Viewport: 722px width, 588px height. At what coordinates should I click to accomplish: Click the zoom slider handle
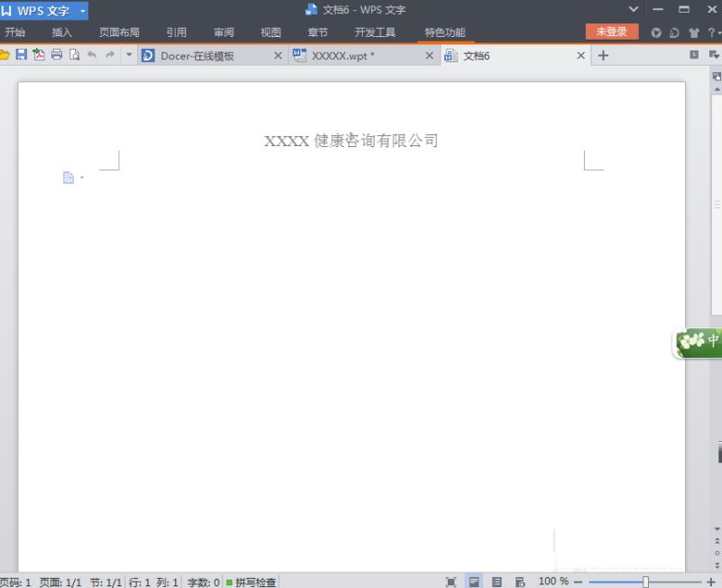click(x=645, y=582)
